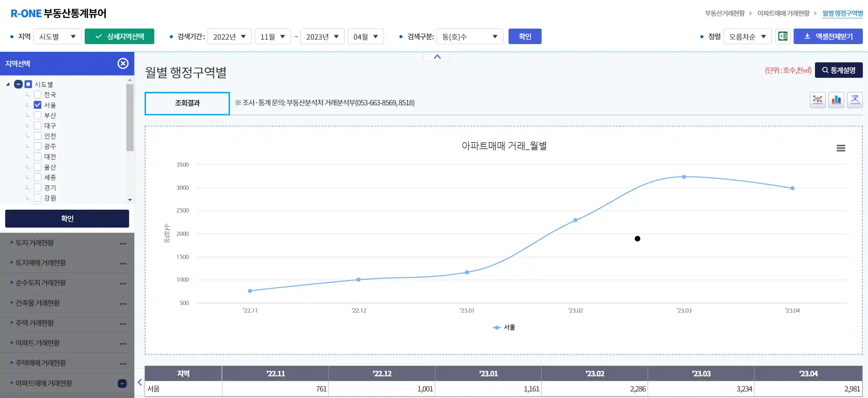Image resolution: width=868 pixels, height=398 pixels.
Task: Close the 지역선택 panel with X icon
Action: [x=123, y=64]
